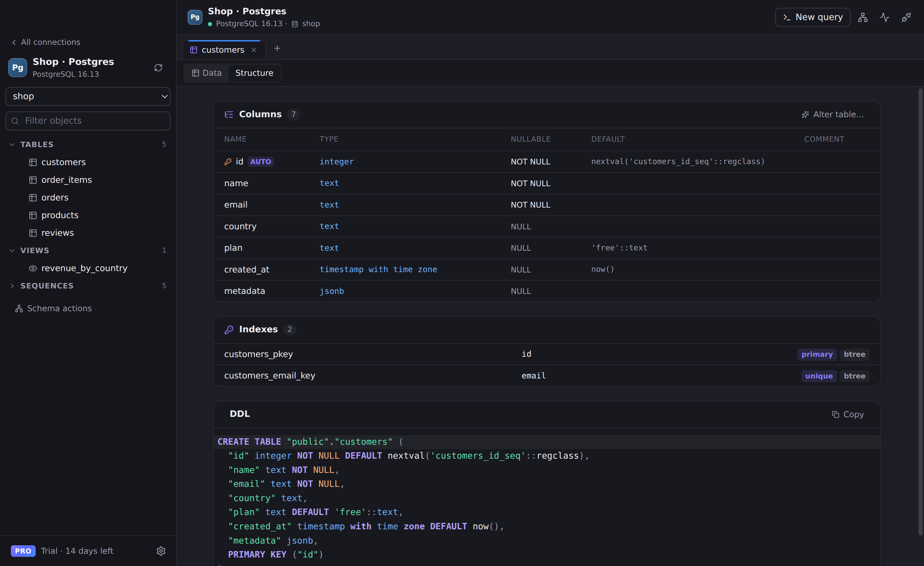Click the nextval default value cell

(678, 162)
